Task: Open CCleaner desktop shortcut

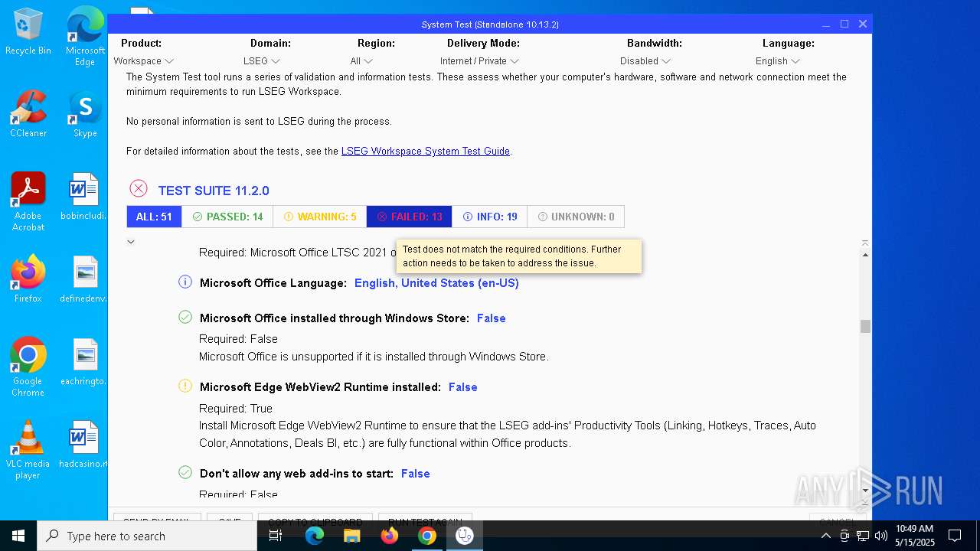Action: pyautogui.click(x=28, y=114)
